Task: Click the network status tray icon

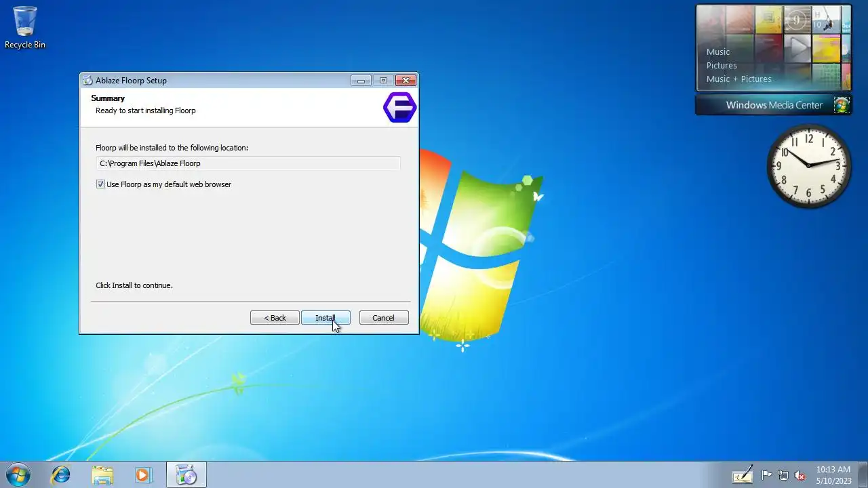Action: (x=783, y=475)
